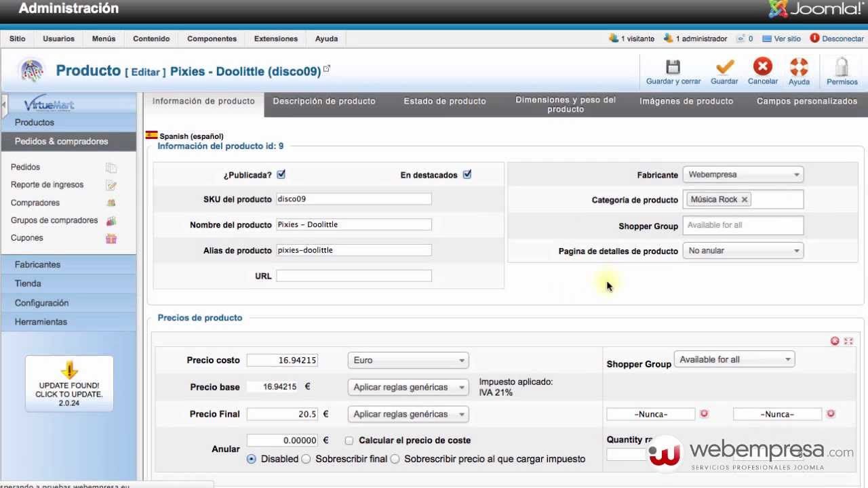Open Grupos de compradores link

tap(54, 220)
